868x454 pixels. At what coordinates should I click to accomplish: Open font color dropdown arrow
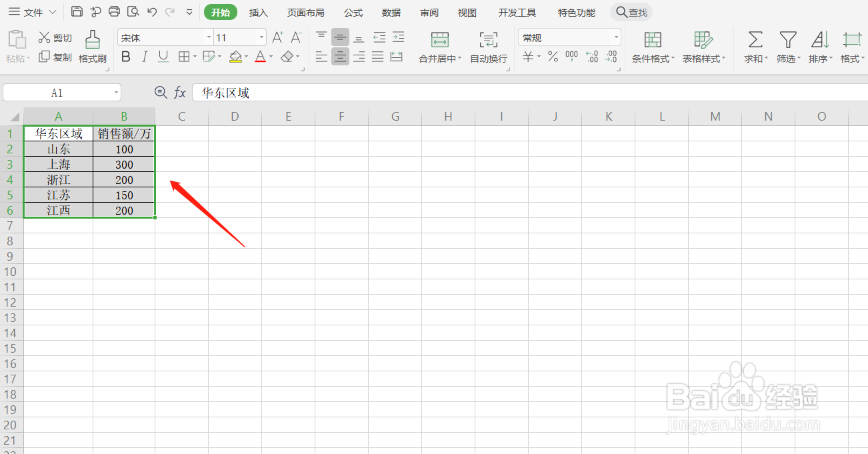point(271,57)
